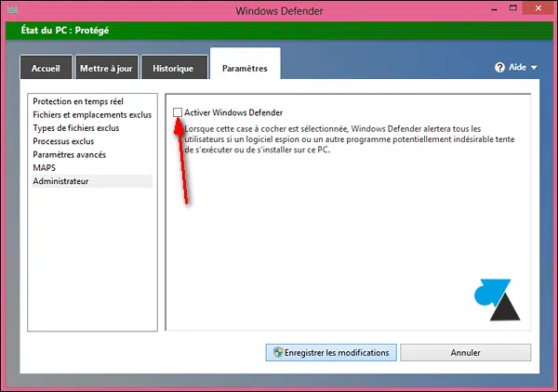This screenshot has height=392, width=558.
Task: Select Fichiers et emplacements exclus
Action: pos(92,115)
